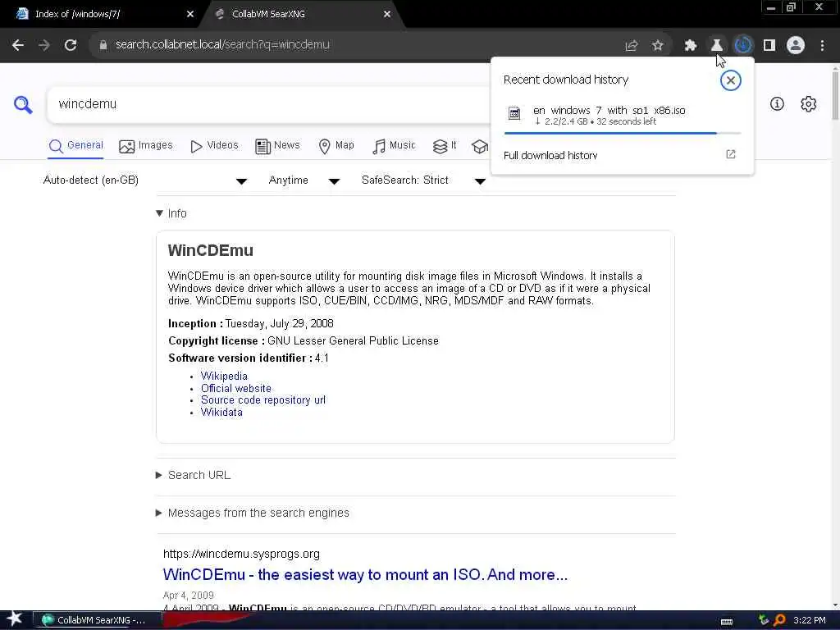
Task: Open SearXNG preferences gear icon
Action: point(808,104)
